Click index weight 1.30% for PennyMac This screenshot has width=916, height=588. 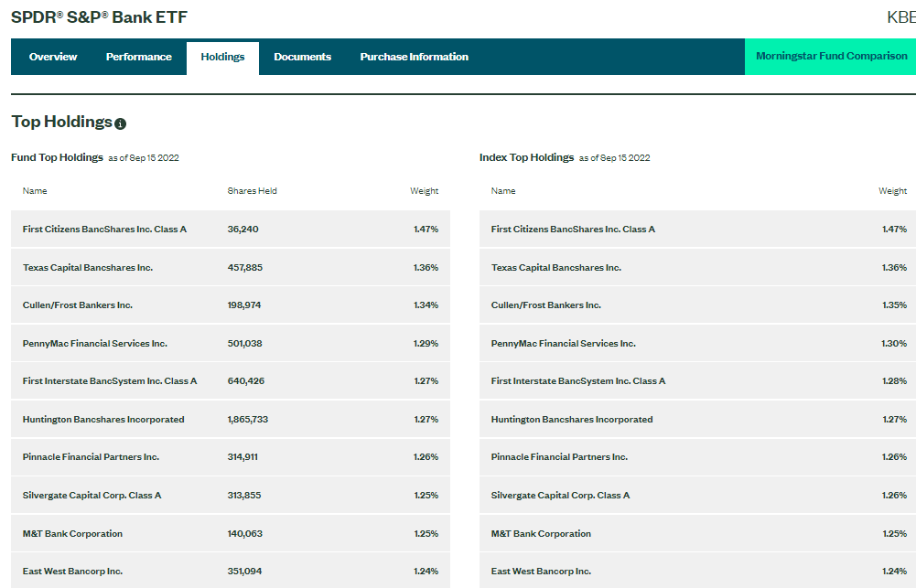[894, 343]
